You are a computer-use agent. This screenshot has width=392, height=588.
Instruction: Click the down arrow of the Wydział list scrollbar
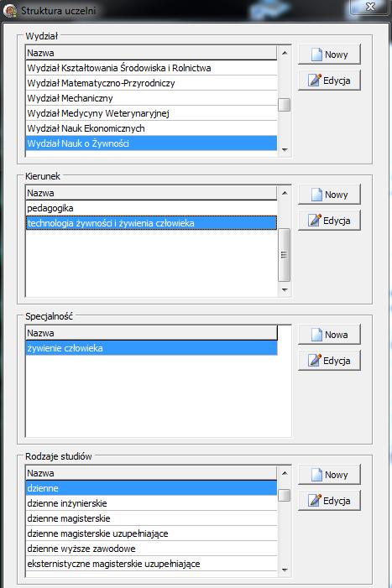(285, 150)
